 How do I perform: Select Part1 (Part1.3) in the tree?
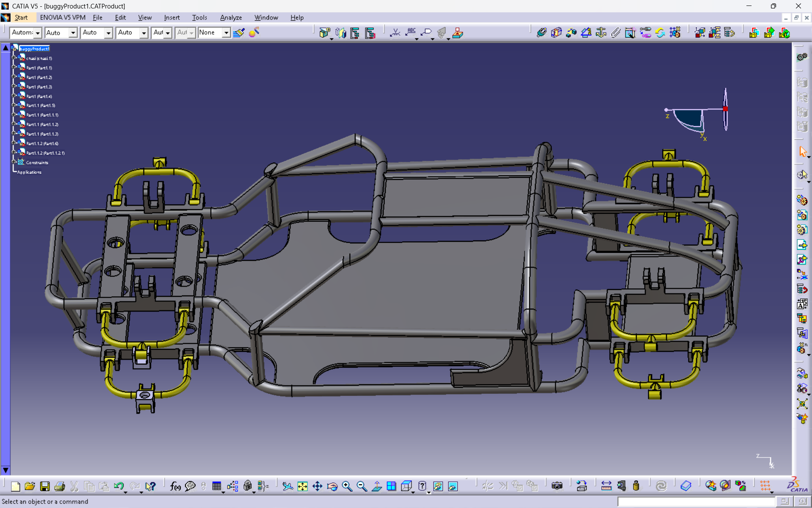[39, 87]
